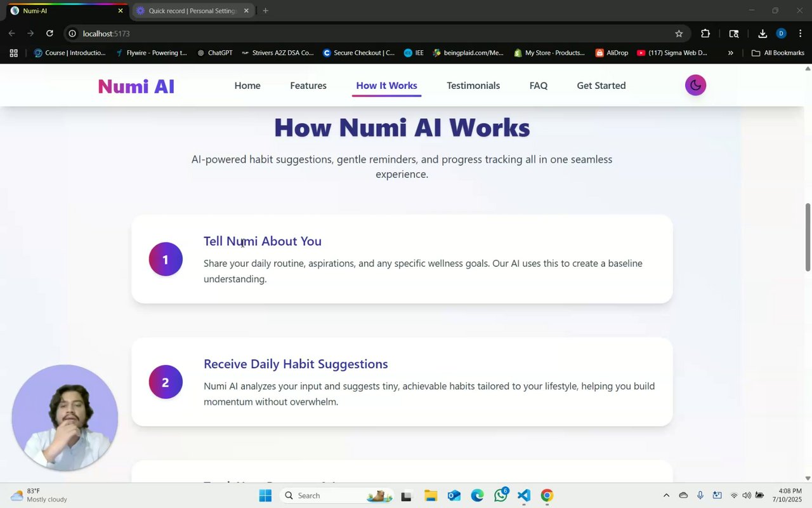The width and height of the screenshot is (812, 508).
Task: Select the How It Works nav item
Action: [386, 86]
